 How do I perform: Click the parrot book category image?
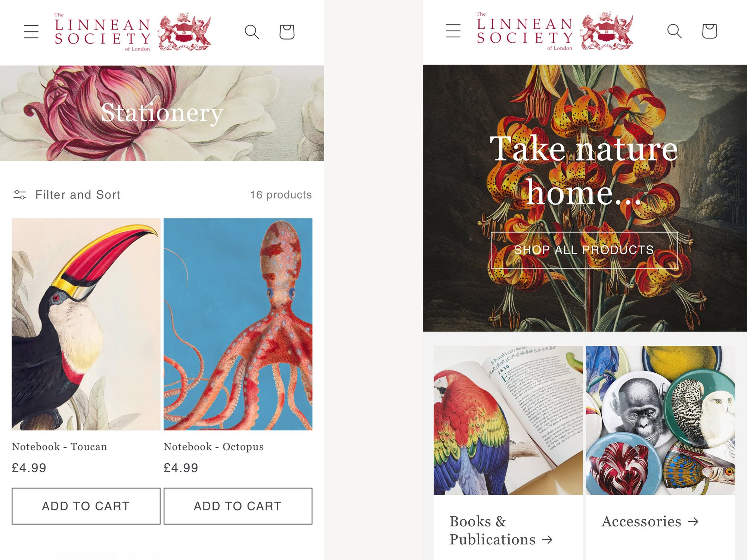[508, 420]
